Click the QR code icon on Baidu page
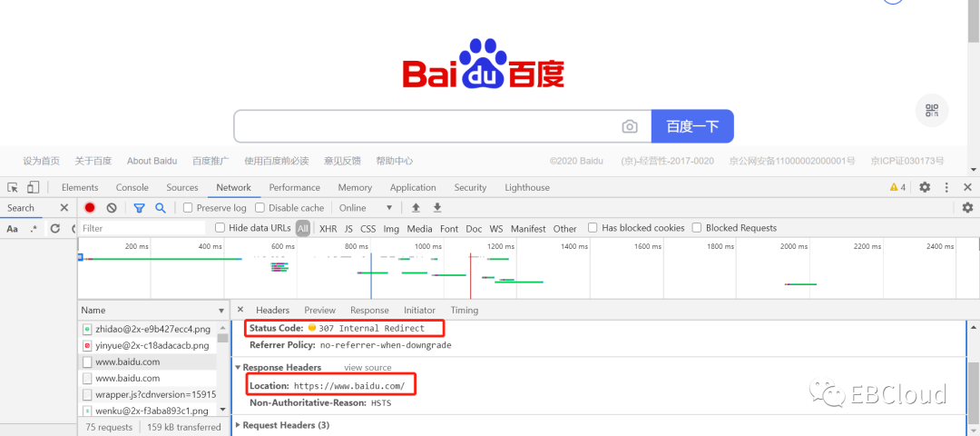The image size is (980, 436). (931, 111)
